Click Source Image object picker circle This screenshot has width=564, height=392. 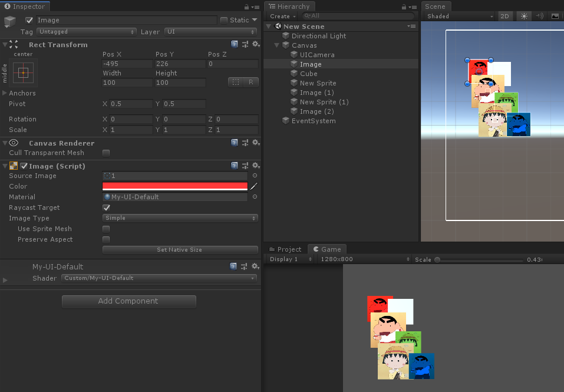255,176
